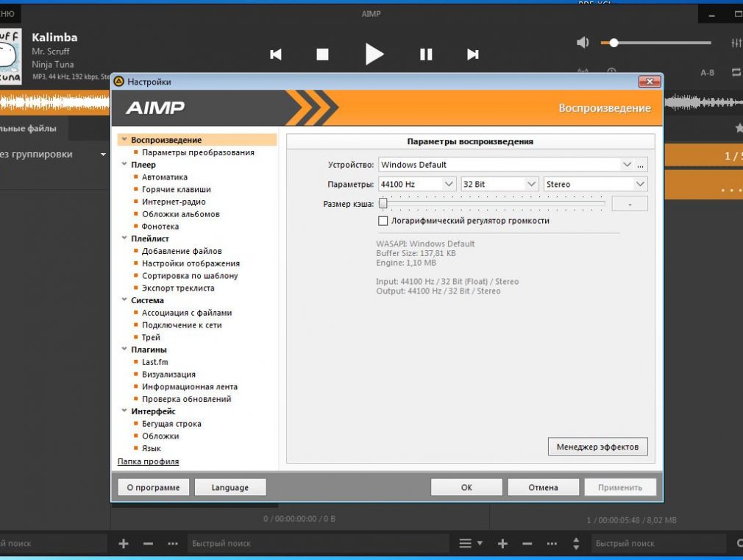Open Обложки альбомов settings page
This screenshot has width=743, height=560.
(x=181, y=214)
